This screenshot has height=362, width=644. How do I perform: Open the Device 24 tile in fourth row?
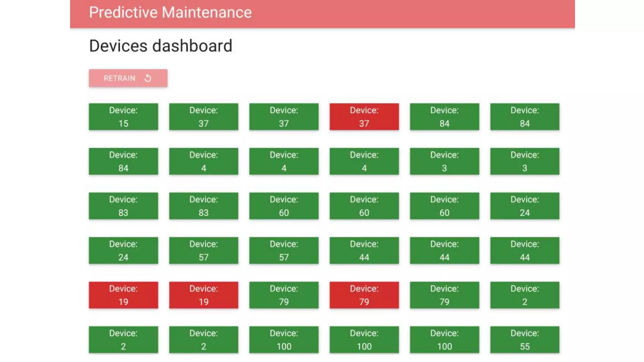(x=123, y=250)
